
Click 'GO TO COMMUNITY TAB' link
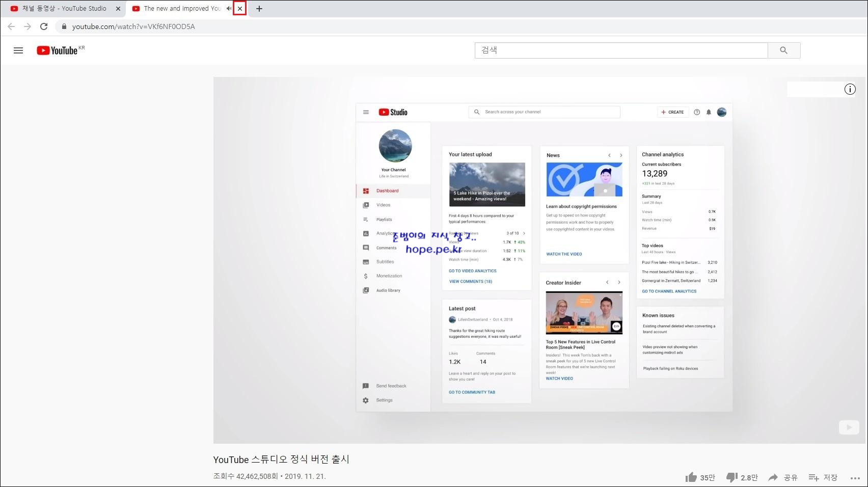tap(472, 392)
